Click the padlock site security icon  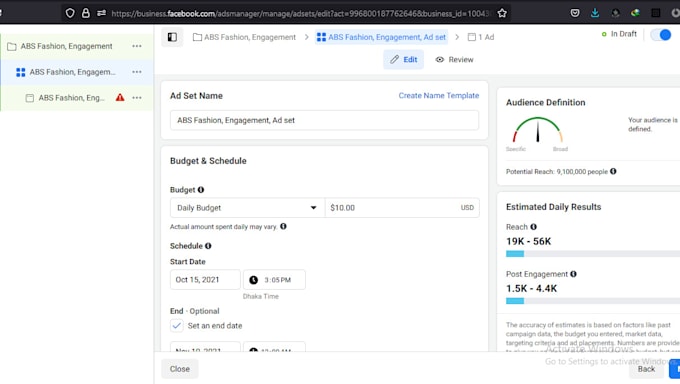tap(86, 13)
